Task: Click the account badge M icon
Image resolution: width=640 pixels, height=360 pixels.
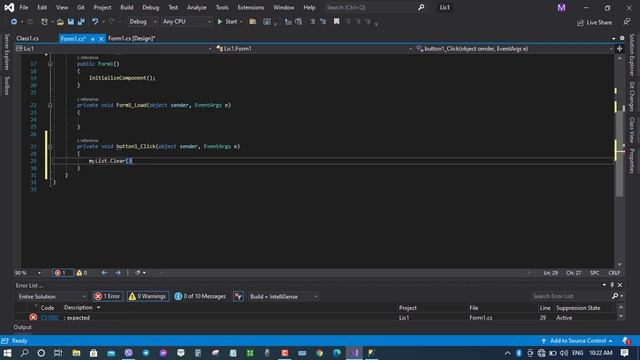Action: tap(562, 8)
